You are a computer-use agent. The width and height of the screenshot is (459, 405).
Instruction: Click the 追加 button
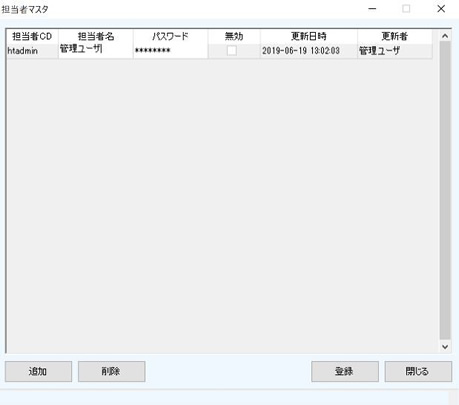coord(38,371)
